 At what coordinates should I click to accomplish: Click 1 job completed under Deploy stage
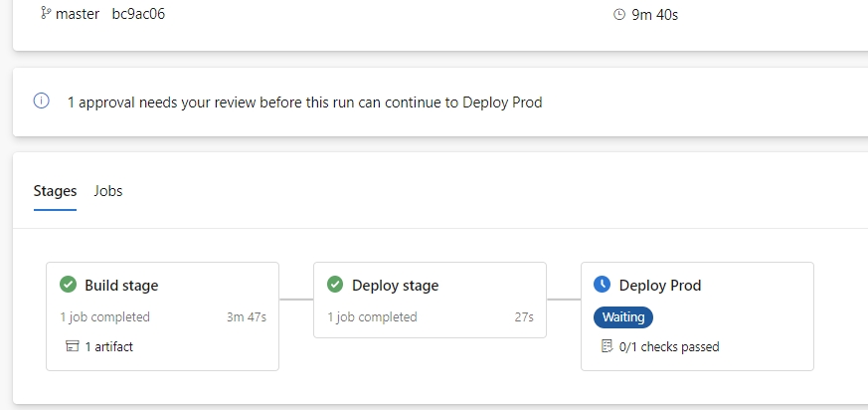(372, 316)
